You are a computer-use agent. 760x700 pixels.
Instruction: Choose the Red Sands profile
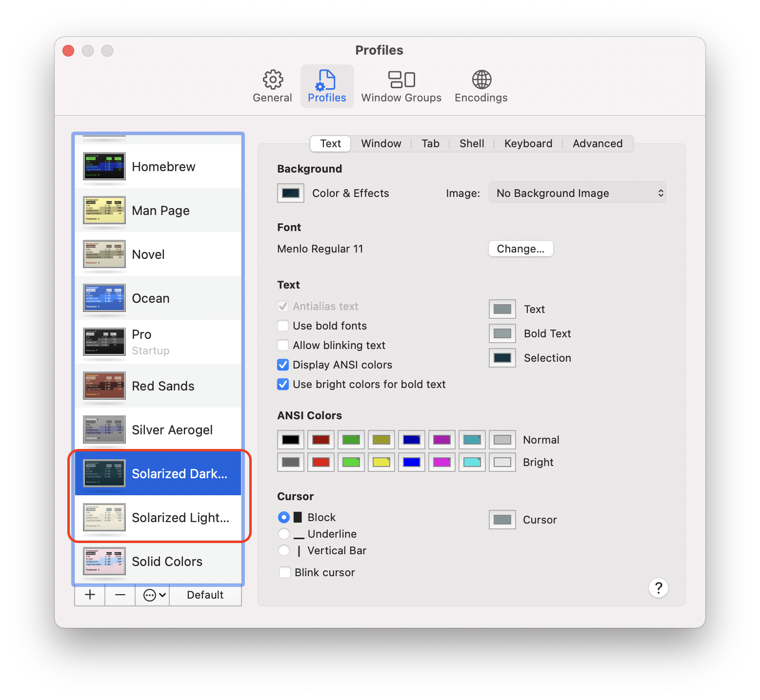click(x=158, y=386)
